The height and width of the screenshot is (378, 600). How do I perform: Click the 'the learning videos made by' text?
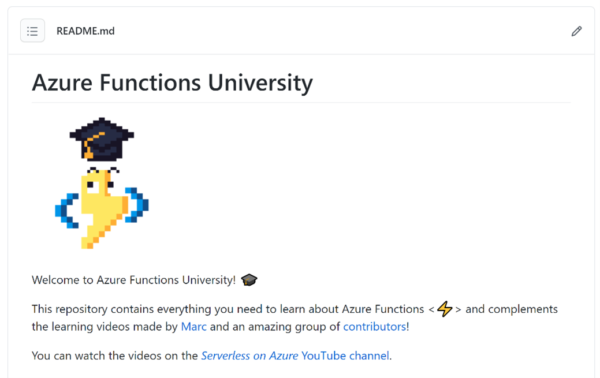[104, 327]
